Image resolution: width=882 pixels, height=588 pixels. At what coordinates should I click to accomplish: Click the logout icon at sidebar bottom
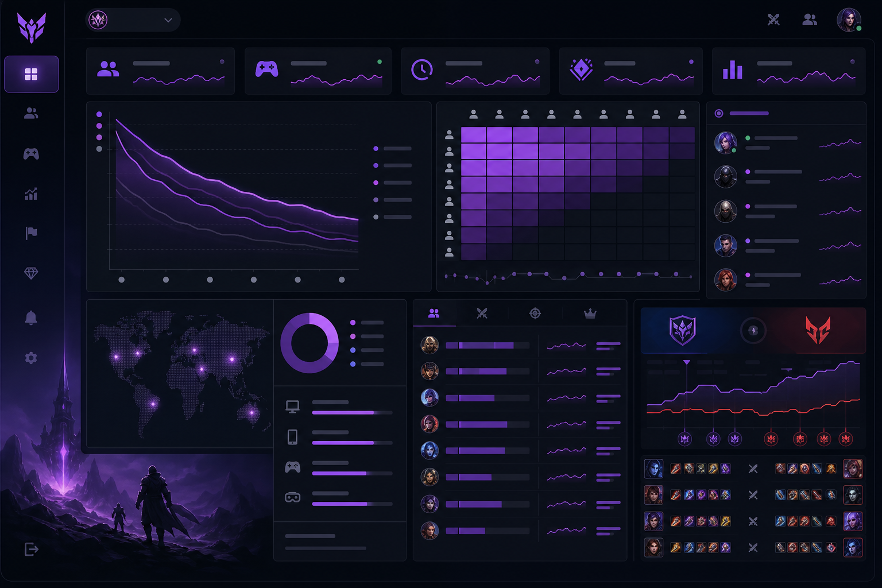pos(32,550)
